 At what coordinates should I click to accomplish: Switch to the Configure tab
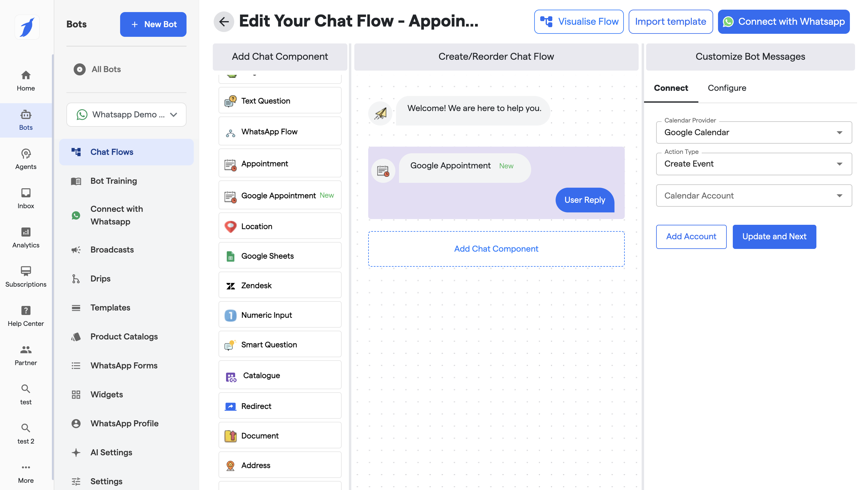726,88
